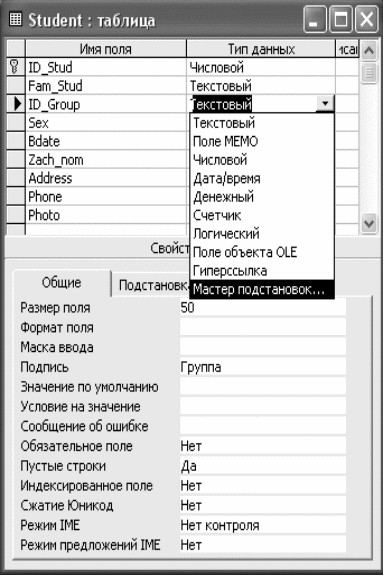
Task: Pick "Логический" data type
Action: [x=262, y=234]
